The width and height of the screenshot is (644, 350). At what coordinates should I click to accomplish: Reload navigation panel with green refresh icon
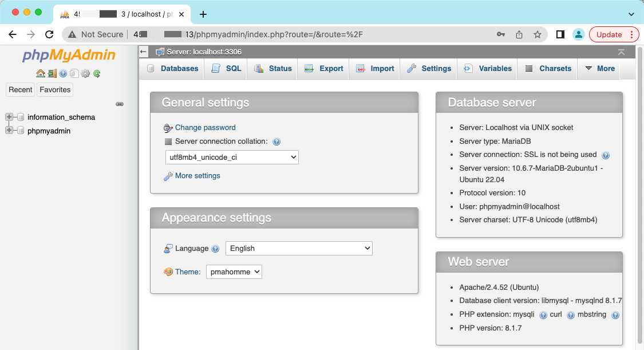(x=97, y=73)
